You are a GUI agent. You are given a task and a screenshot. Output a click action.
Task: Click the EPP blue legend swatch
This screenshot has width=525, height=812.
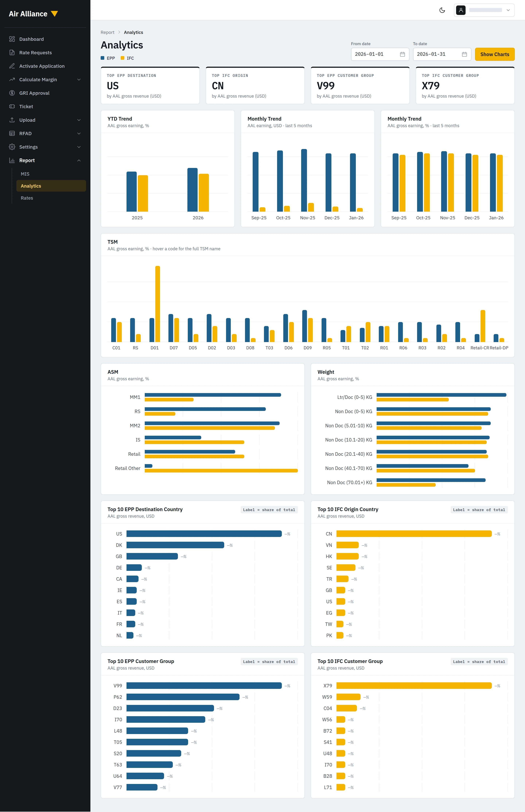coord(102,58)
